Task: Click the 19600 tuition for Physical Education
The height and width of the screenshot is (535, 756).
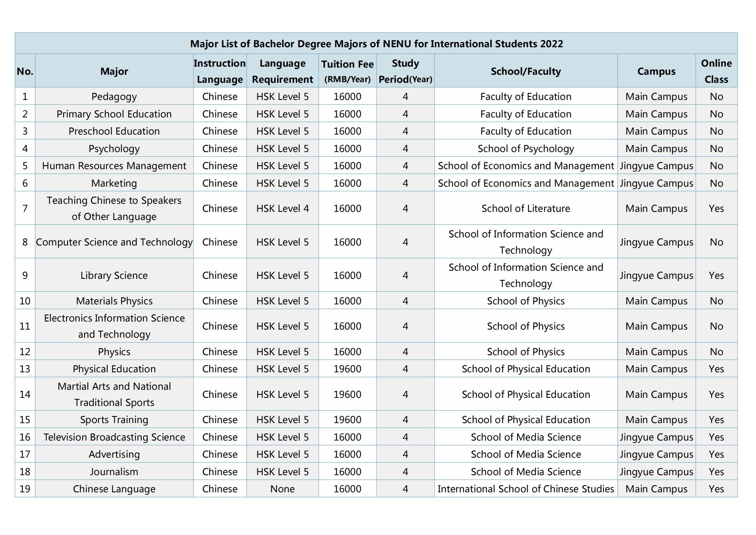Action: (x=347, y=369)
